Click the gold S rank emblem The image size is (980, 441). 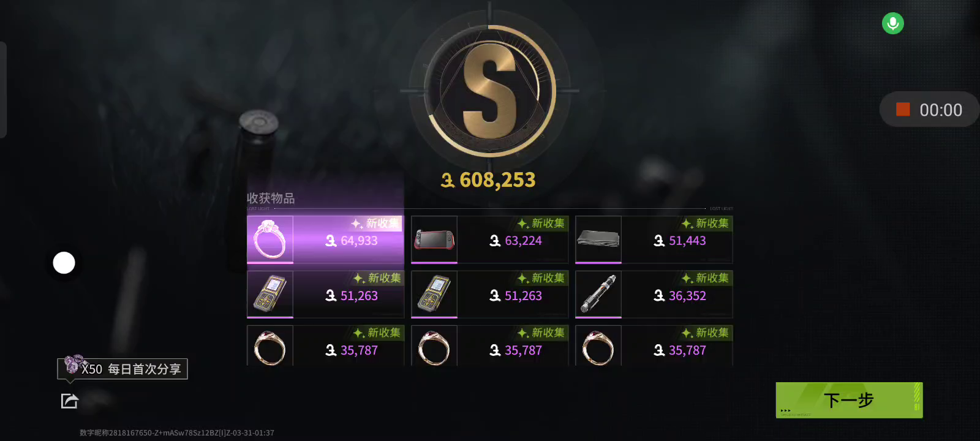[x=489, y=91]
